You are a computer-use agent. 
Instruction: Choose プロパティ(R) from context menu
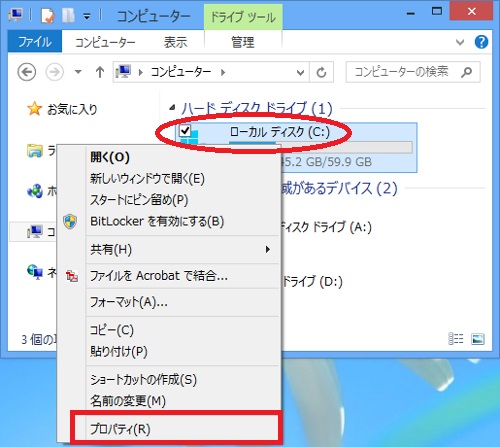coord(177,429)
